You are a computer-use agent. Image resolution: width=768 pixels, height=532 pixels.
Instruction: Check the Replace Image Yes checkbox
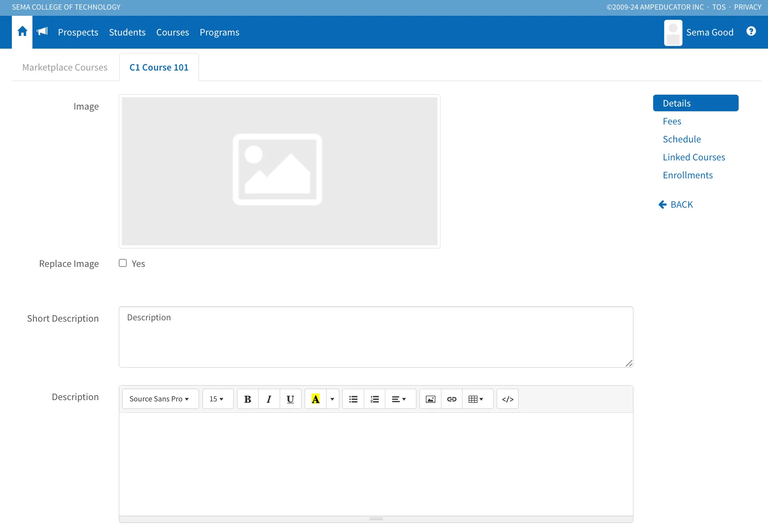(123, 263)
